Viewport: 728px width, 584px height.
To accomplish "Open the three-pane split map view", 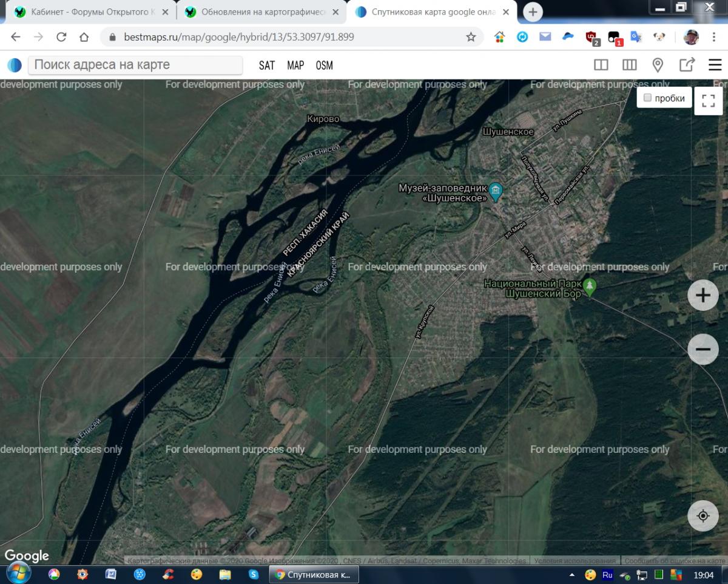I will click(629, 65).
